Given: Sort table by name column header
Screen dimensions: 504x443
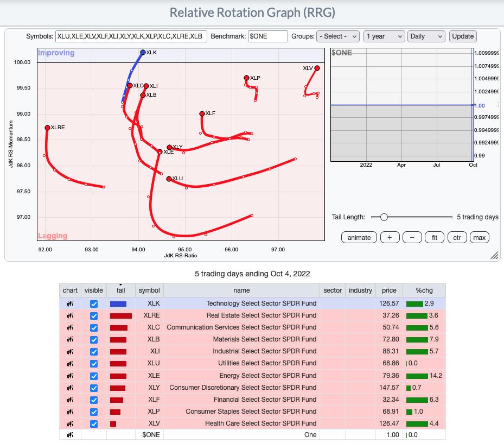Looking at the screenshot, I should [x=242, y=290].
